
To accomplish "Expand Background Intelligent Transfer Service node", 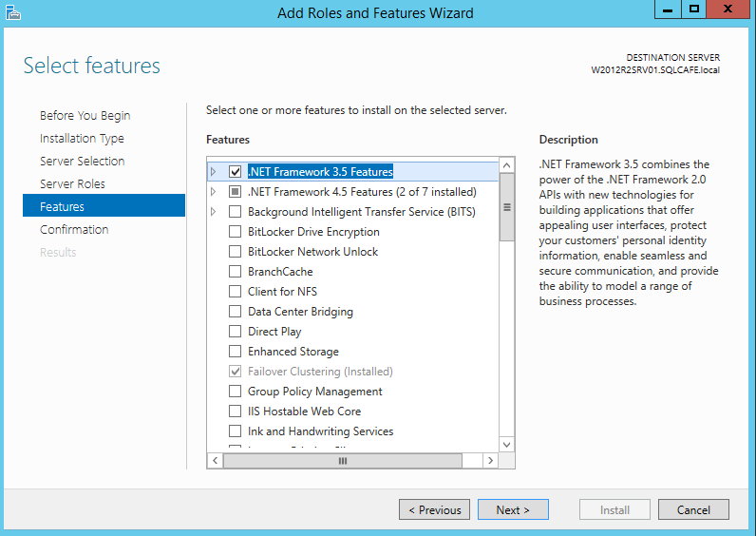I will click(214, 212).
